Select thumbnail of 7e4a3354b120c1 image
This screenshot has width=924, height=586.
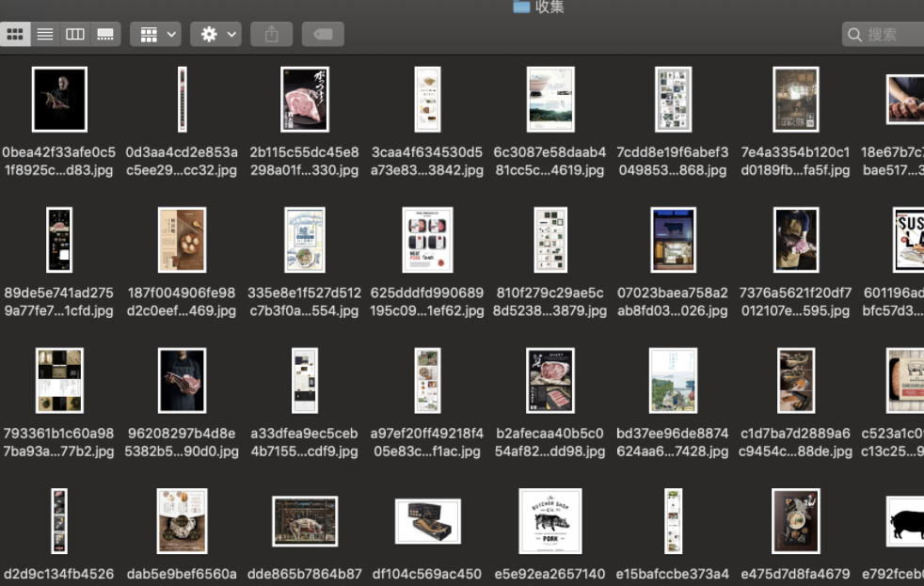coord(795,99)
